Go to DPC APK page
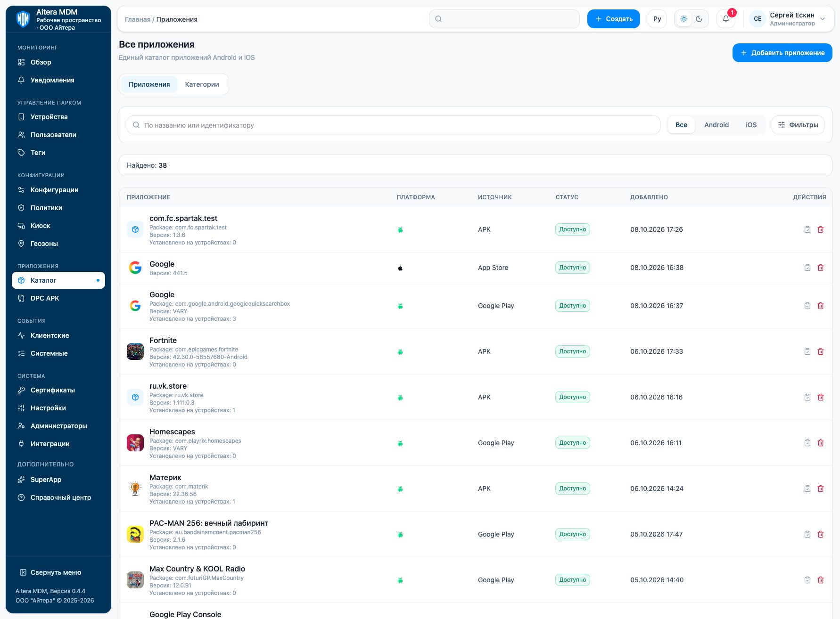The height and width of the screenshot is (619, 840). [x=58, y=298]
